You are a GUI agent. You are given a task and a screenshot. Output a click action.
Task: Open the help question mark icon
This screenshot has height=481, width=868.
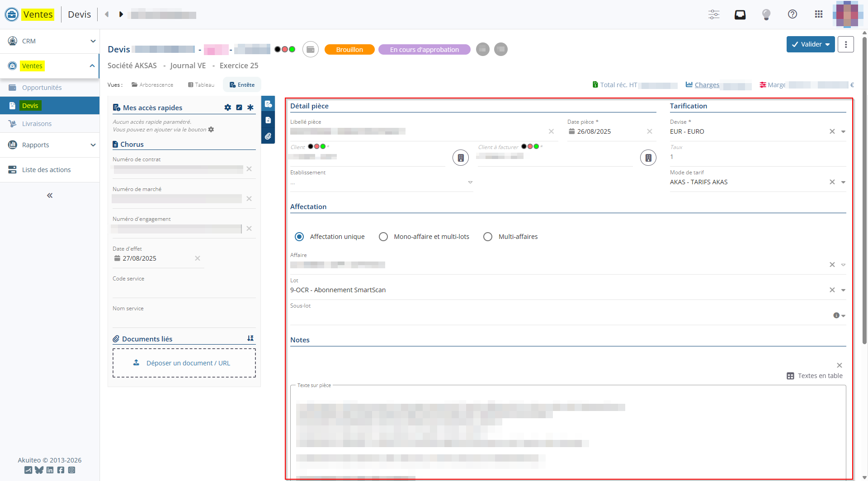point(793,14)
